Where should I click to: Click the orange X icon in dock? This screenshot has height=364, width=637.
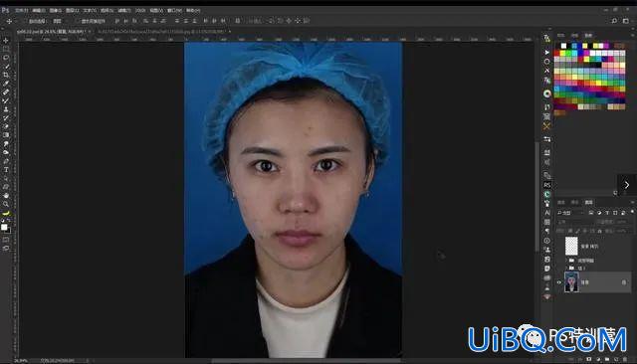click(546, 126)
